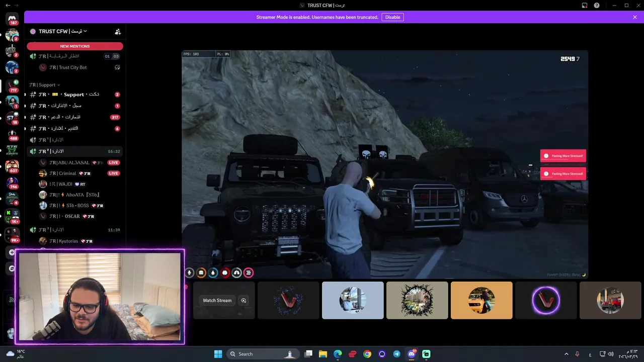
Task: Open the clock and date in system tray
Action: tap(628, 354)
